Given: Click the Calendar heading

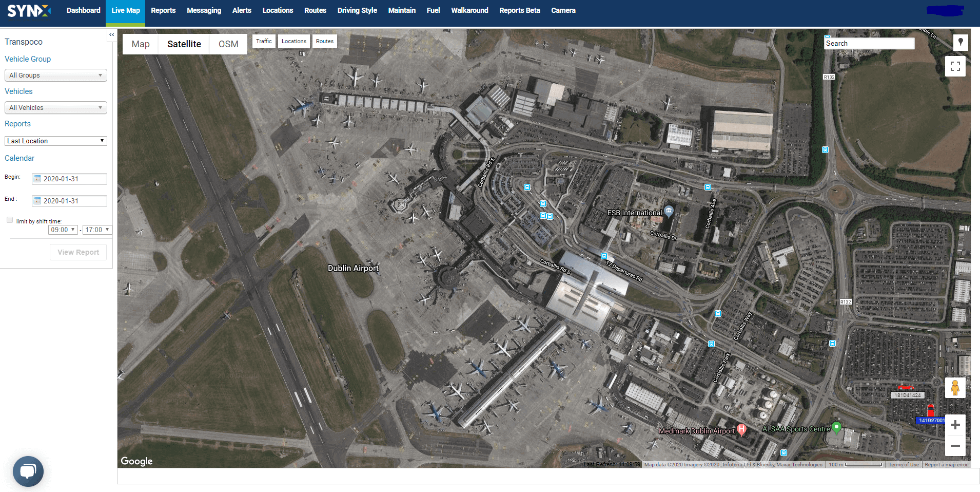Looking at the screenshot, I should (x=19, y=158).
